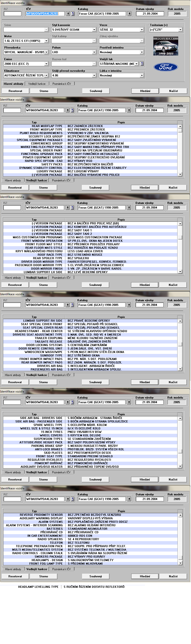Image resolution: width=191 pixels, height=644 pixels.
Task: Open the Klimatizace dropdown
Action: [x=46, y=75]
